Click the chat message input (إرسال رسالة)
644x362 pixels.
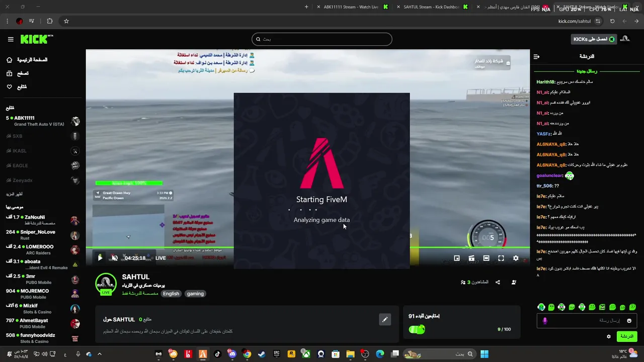(x=587, y=321)
